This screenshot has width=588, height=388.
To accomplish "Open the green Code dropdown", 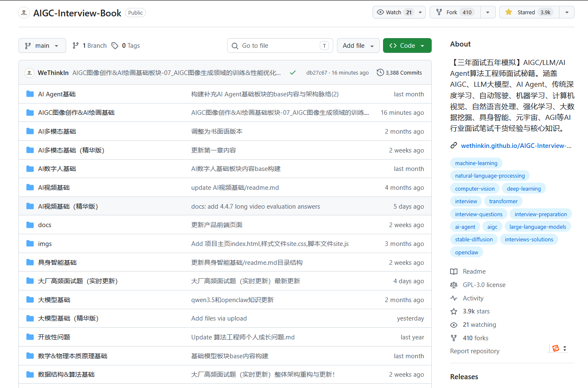I will pyautogui.click(x=407, y=46).
